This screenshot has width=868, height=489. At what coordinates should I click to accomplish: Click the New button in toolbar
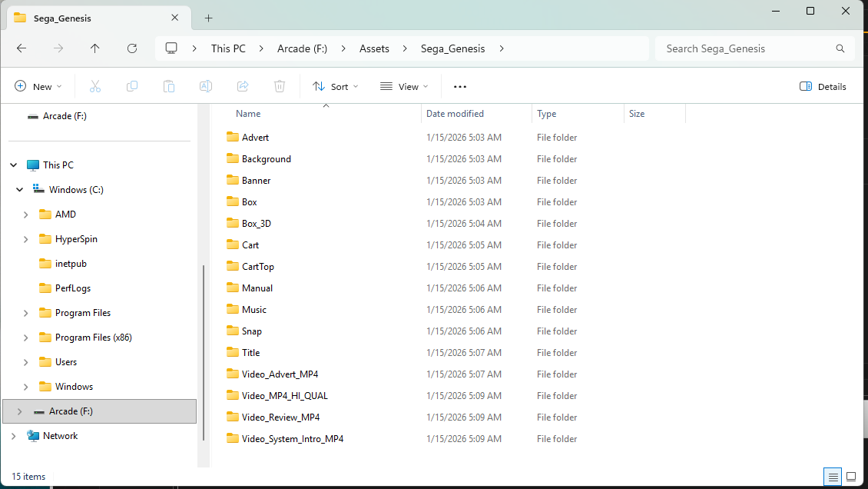click(x=38, y=87)
